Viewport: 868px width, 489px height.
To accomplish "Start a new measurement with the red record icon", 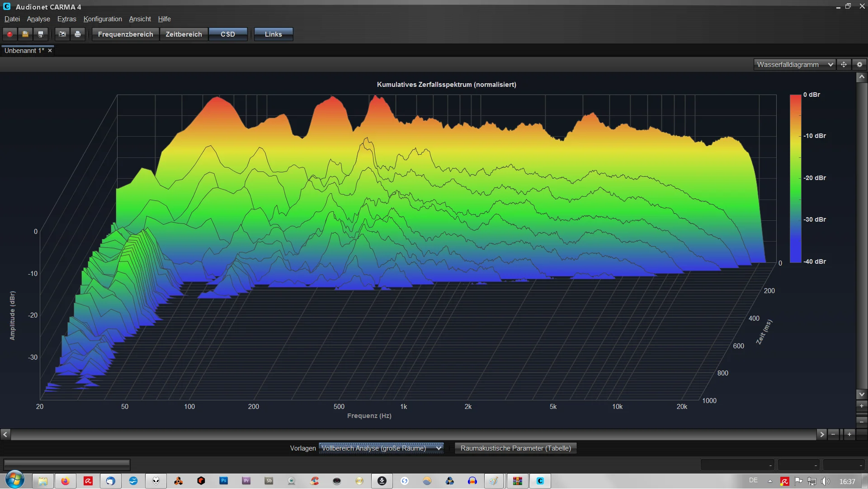I will (9, 34).
